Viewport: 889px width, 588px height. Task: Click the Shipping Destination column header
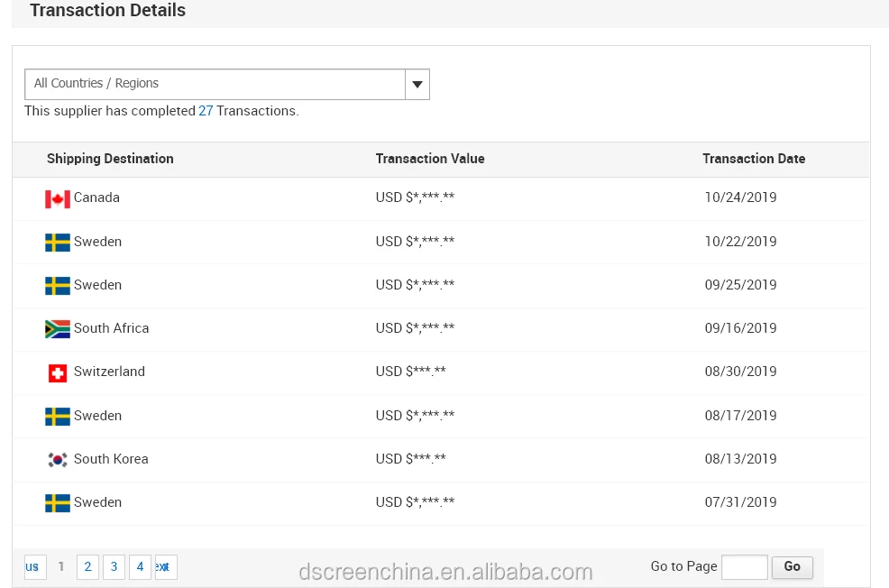[x=110, y=159]
